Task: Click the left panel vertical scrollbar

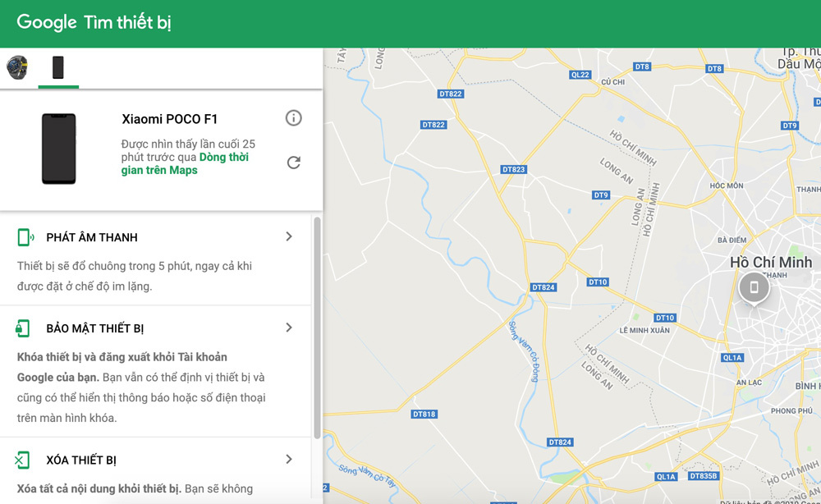Action: pos(317,328)
